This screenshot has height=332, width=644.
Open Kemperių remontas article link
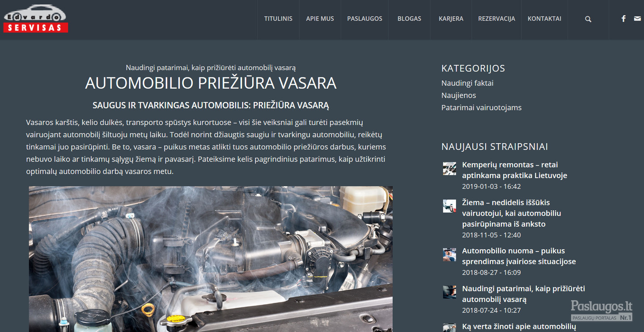tap(515, 170)
